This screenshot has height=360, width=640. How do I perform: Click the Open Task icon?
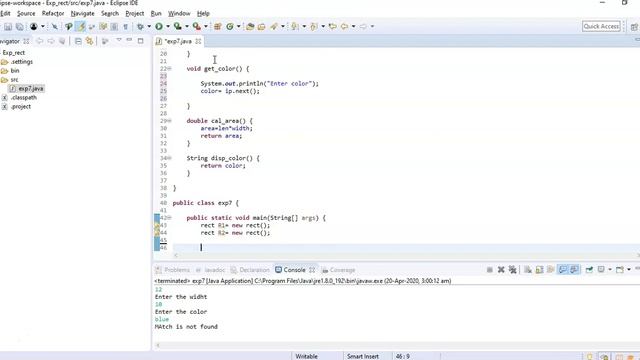pyautogui.click(x=262, y=27)
